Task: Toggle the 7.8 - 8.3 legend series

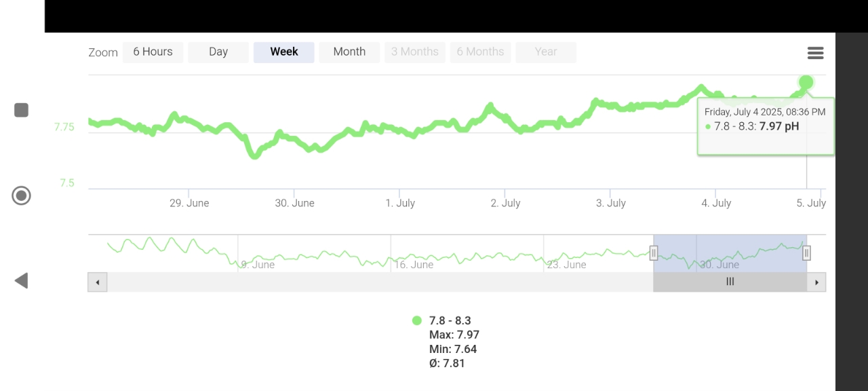Action: (450, 320)
